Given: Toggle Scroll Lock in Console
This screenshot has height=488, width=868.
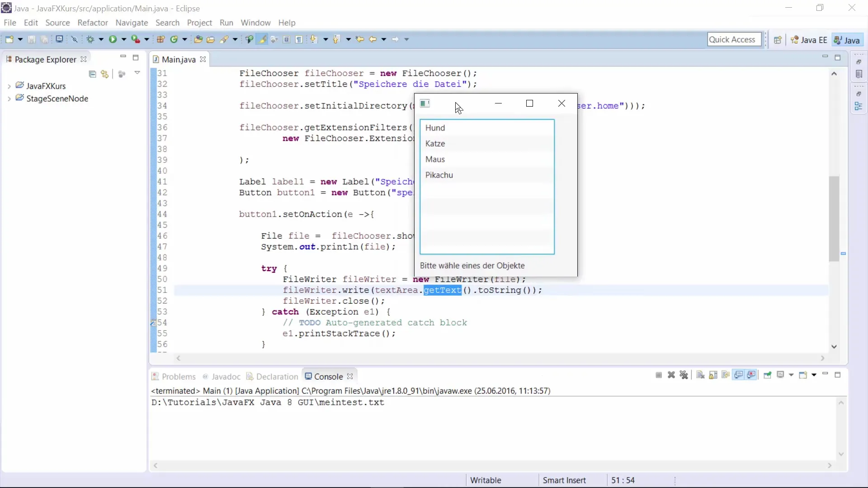Looking at the screenshot, I should click(x=713, y=375).
